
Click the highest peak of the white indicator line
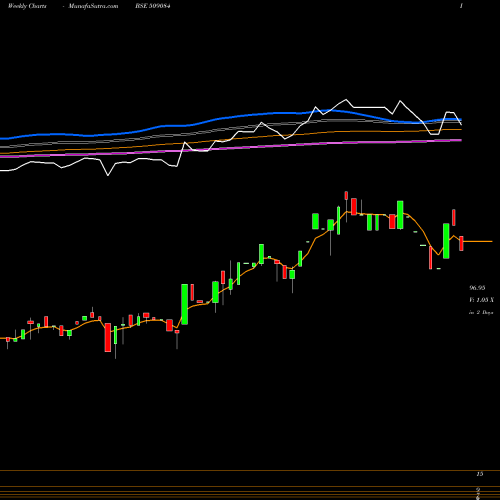point(346,100)
